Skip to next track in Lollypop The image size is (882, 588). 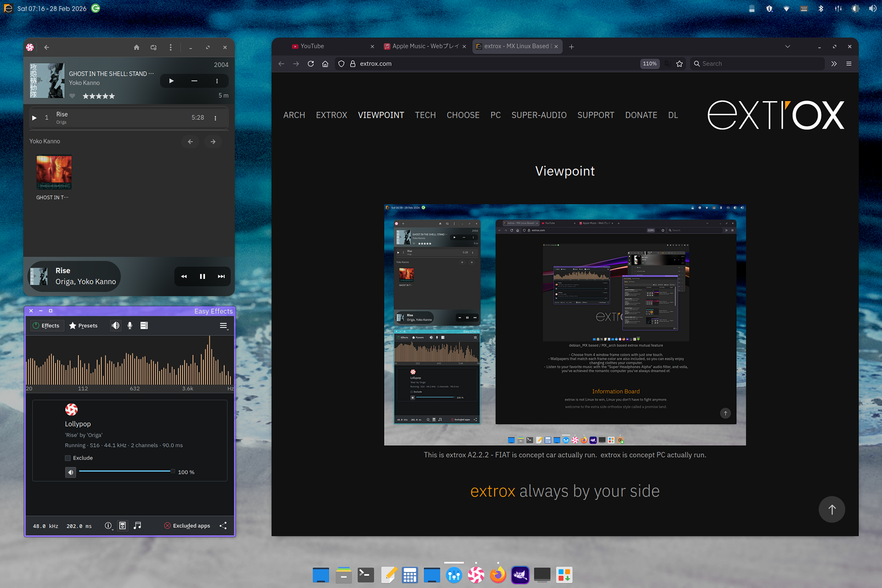[221, 277]
